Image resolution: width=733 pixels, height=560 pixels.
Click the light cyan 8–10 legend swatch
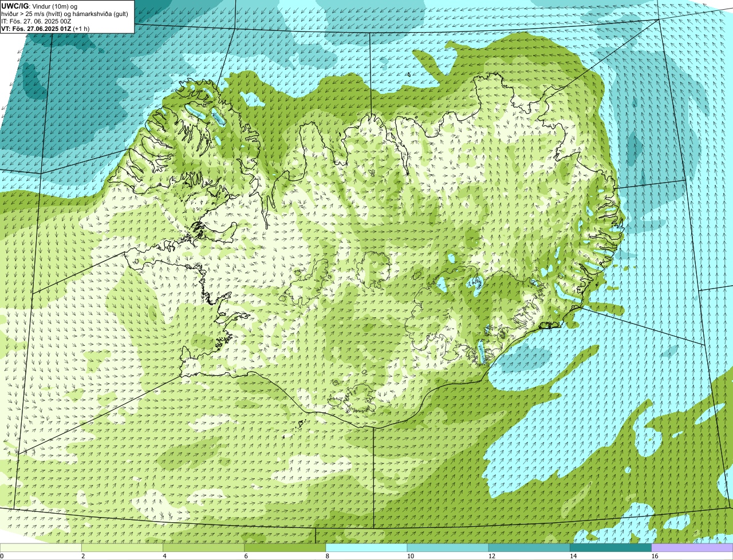pos(366,547)
